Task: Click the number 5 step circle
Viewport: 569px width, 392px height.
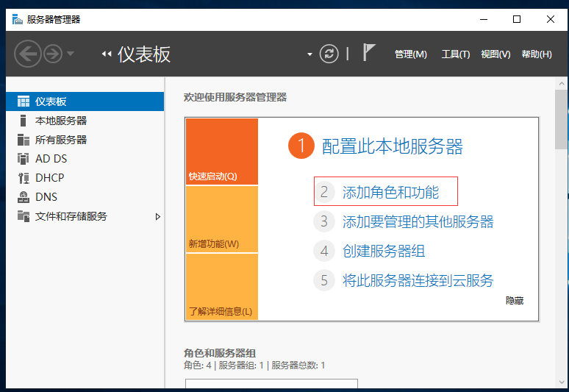Action: pyautogui.click(x=324, y=280)
